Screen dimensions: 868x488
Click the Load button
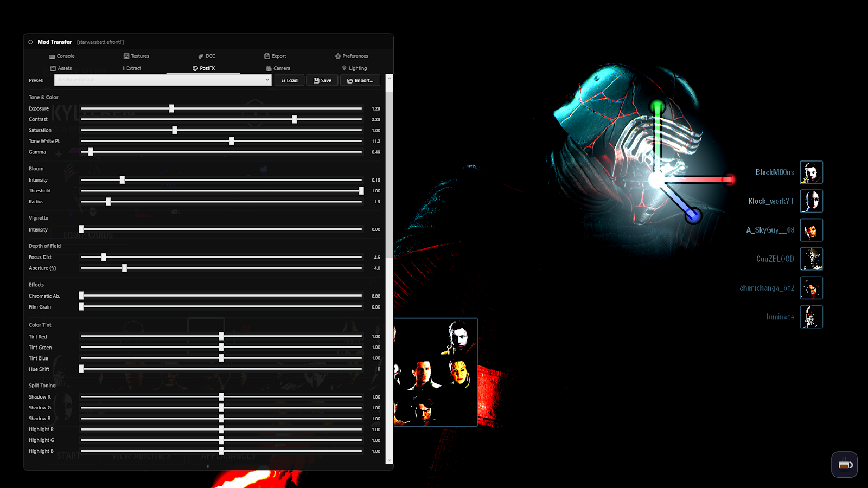click(289, 80)
